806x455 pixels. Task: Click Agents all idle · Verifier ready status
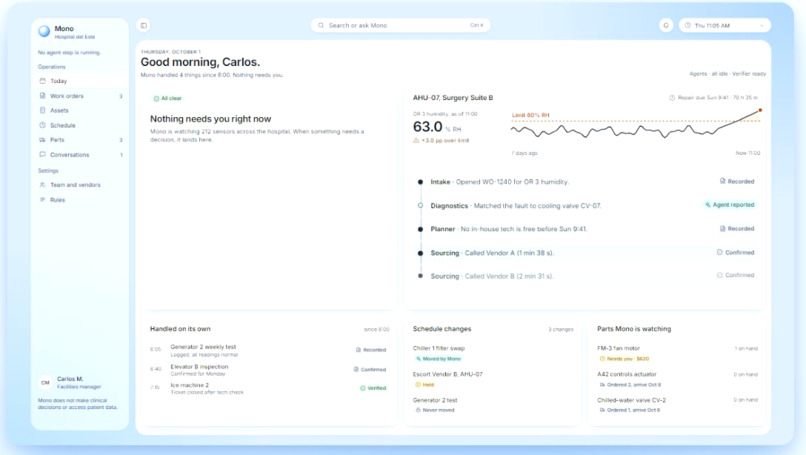pyautogui.click(x=727, y=74)
